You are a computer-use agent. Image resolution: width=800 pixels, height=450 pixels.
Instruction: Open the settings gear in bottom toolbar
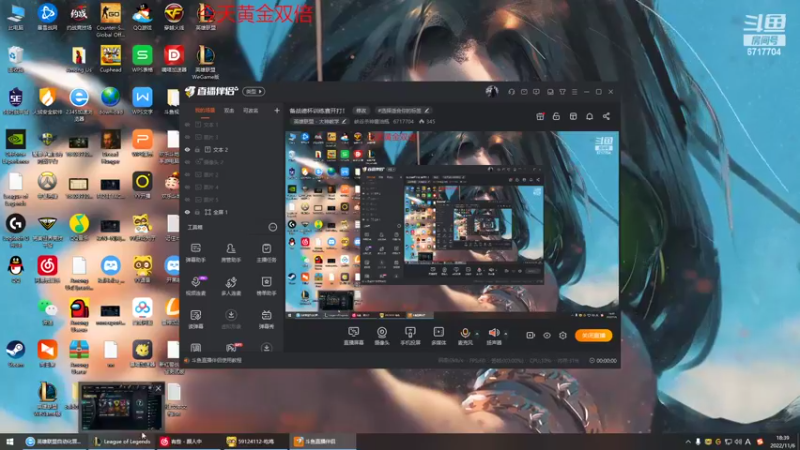click(563, 335)
